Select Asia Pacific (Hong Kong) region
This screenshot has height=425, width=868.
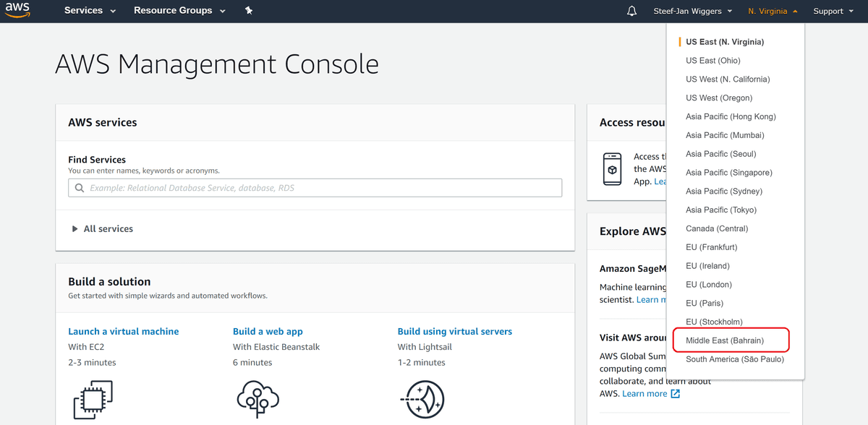[731, 116]
